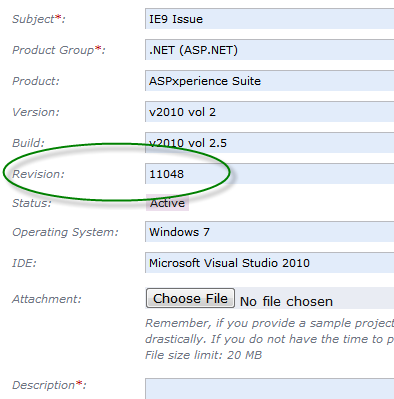
Task: Click the Product label
Action: 36,81
